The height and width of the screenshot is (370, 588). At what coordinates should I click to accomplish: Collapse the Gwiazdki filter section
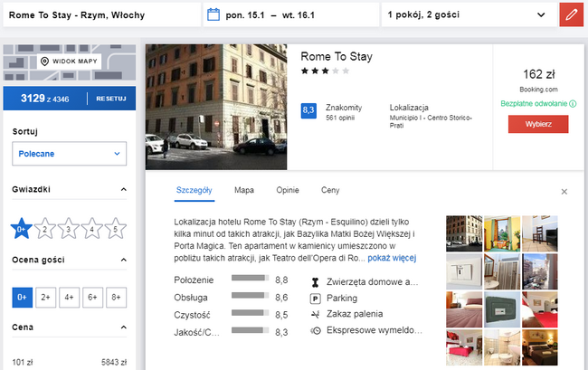point(123,190)
